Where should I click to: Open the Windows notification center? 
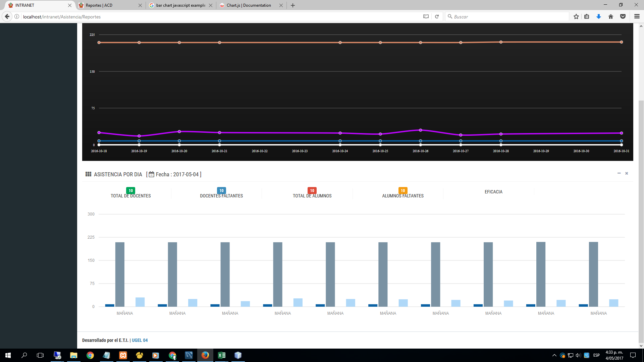tap(633, 355)
